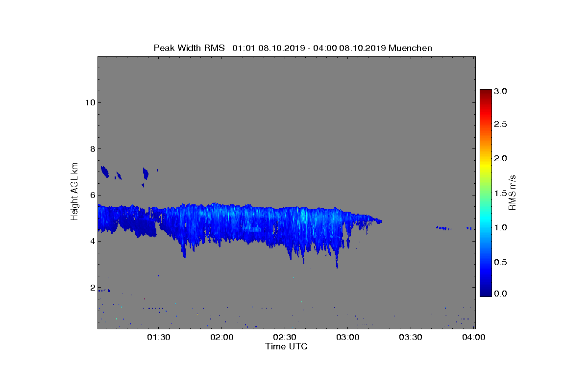This screenshot has width=588, height=392.
Task: Click the colorbar value 0.0
Action: pyautogui.click(x=500, y=294)
